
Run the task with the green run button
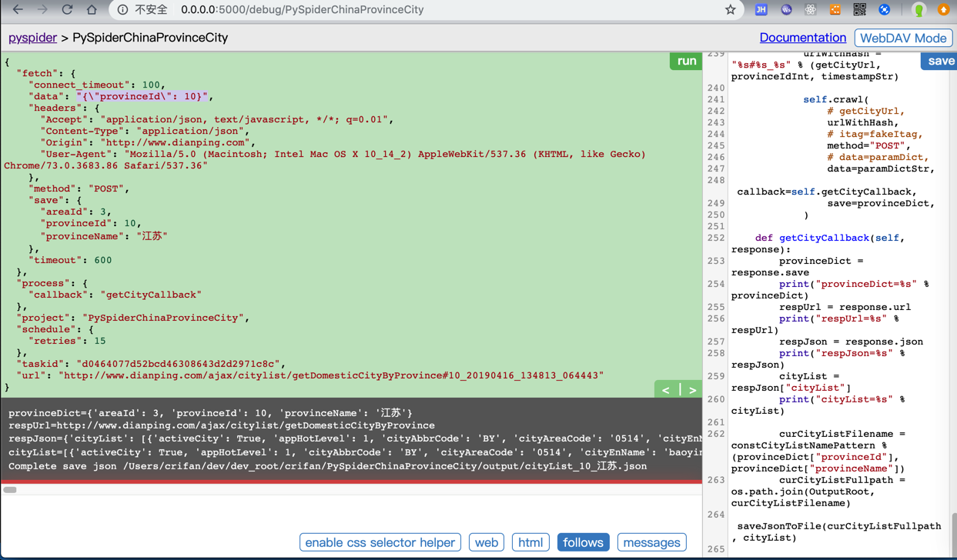(x=686, y=62)
